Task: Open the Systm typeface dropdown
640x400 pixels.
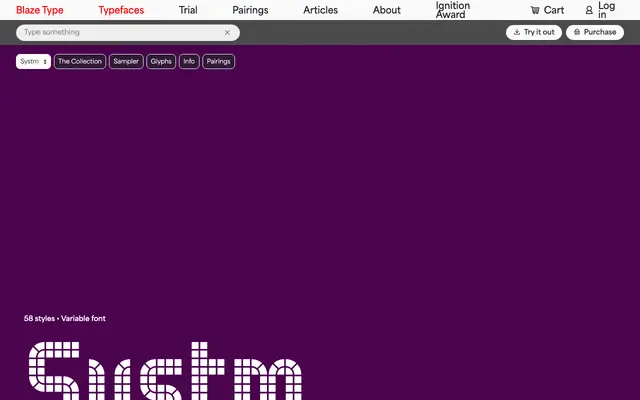Action: 33,62
